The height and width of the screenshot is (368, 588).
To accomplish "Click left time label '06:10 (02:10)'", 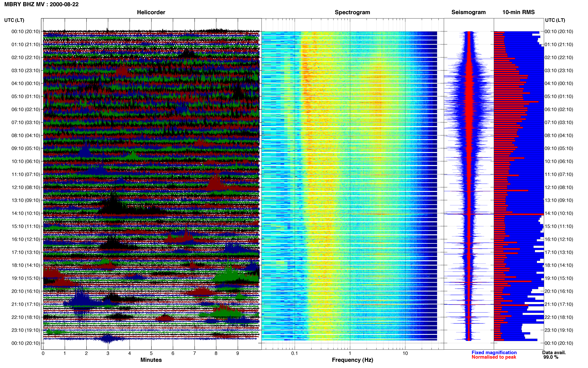I will pos(26,109).
